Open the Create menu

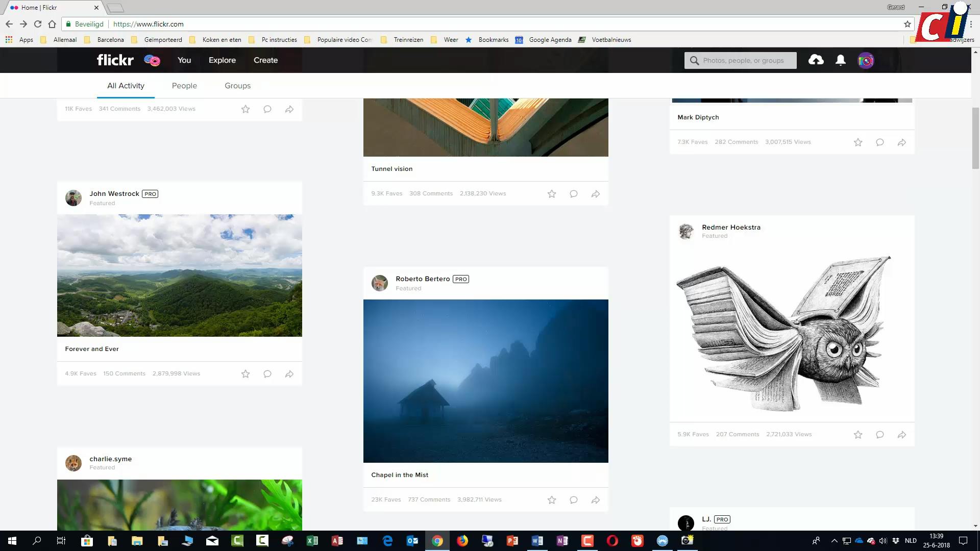pos(265,60)
